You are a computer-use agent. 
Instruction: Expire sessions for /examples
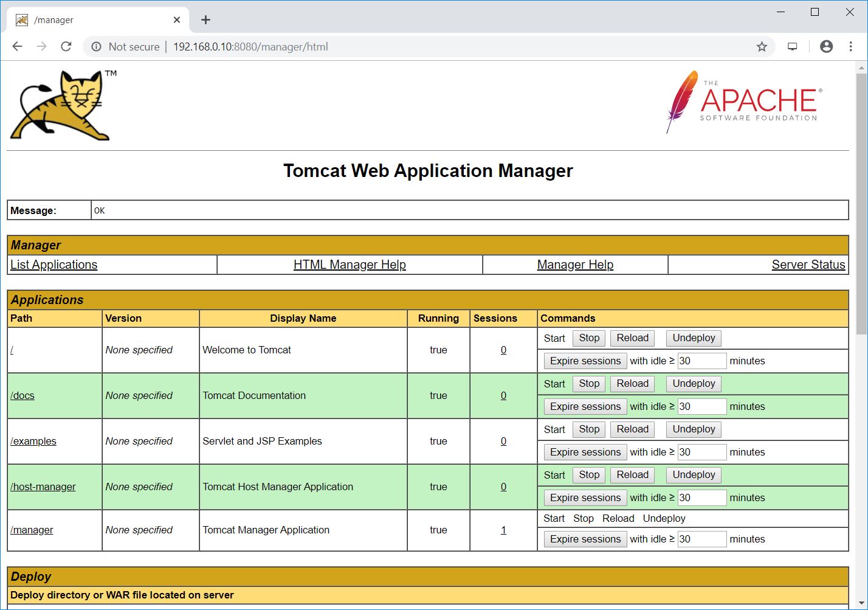[585, 452]
